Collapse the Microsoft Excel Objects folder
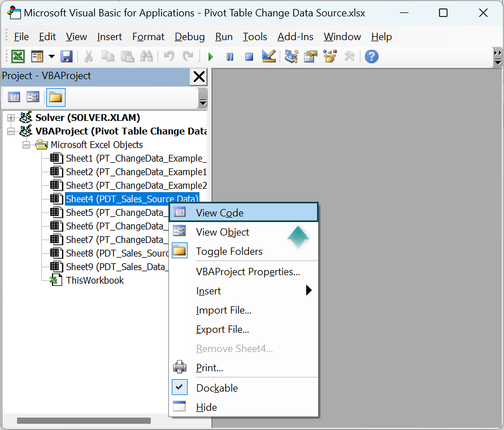Viewport: 504px width, 430px height. point(26,144)
